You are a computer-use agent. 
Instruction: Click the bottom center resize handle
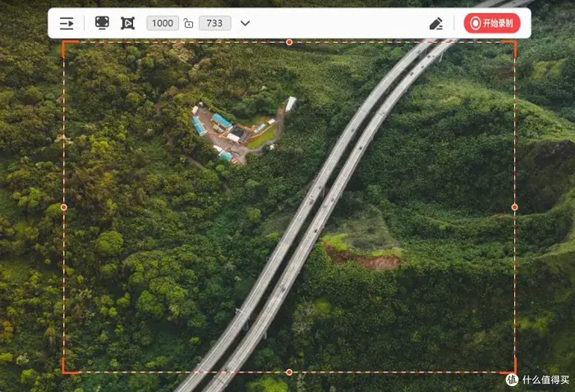(x=289, y=372)
